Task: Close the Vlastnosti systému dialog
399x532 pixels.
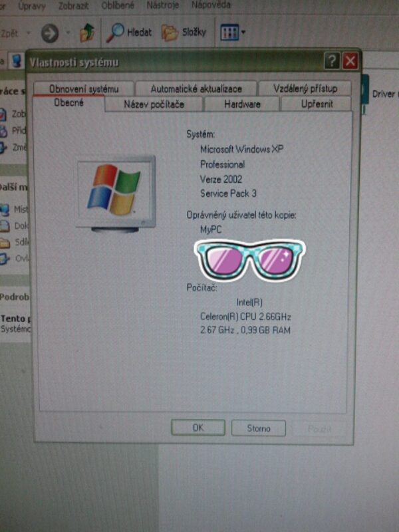Action: 350,61
